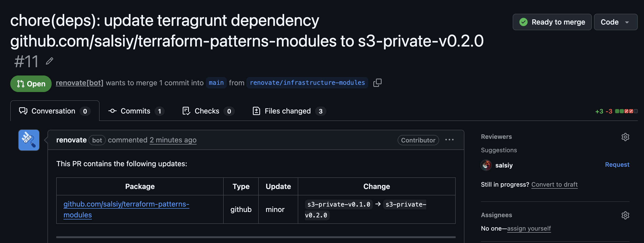
Task: Click salsiy's reviewer avatar
Action: [486, 165]
